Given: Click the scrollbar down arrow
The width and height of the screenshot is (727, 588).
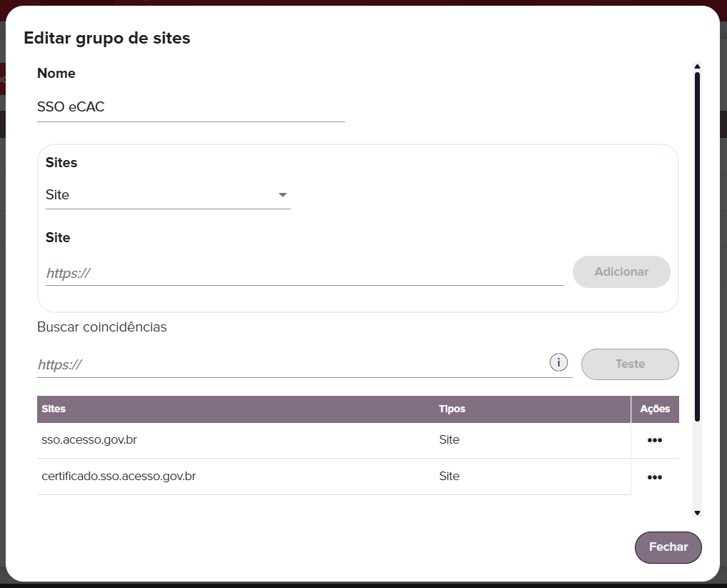Looking at the screenshot, I should click(697, 513).
